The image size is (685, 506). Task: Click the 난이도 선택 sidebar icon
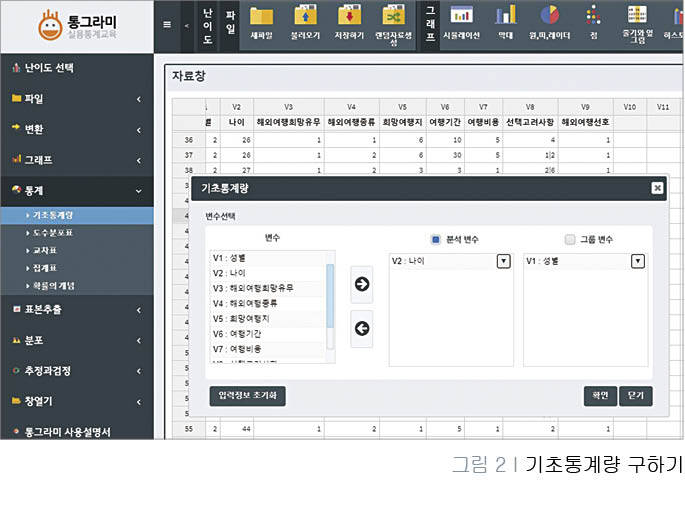click(16, 67)
